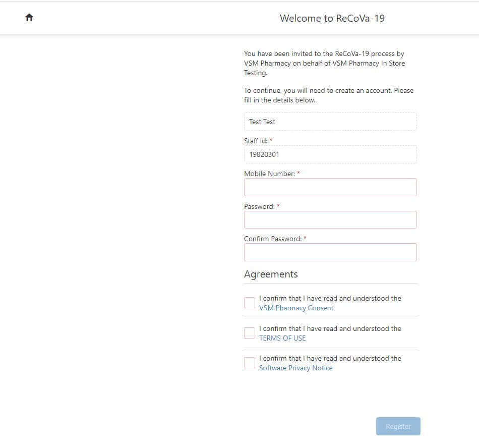
Task: Click the Agreements section heading
Action: click(271, 274)
